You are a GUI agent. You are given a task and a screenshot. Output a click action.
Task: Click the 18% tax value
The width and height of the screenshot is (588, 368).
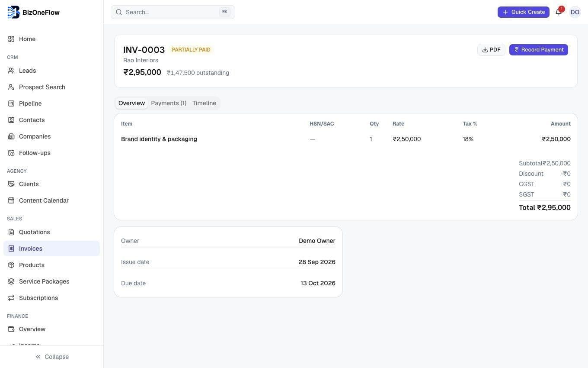pyautogui.click(x=468, y=139)
